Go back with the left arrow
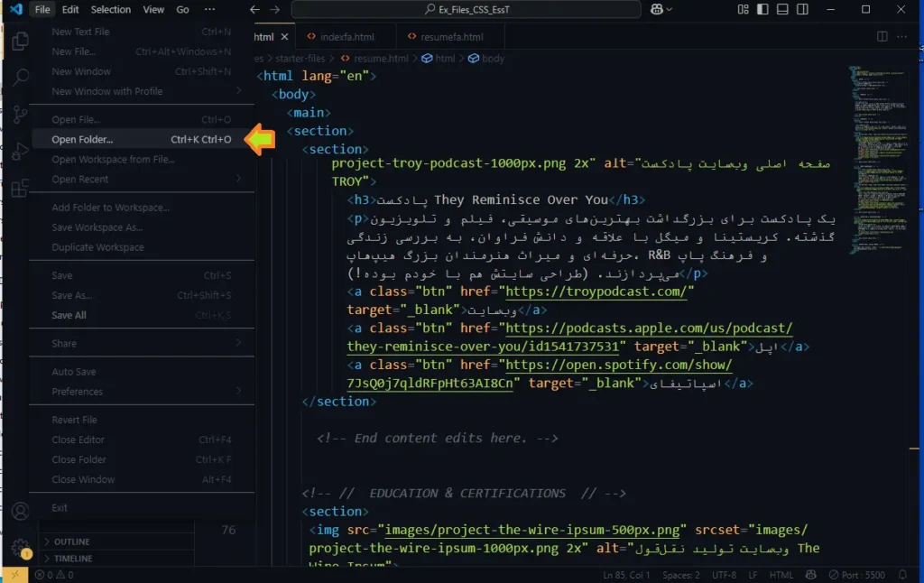The image size is (924, 583). [254, 9]
